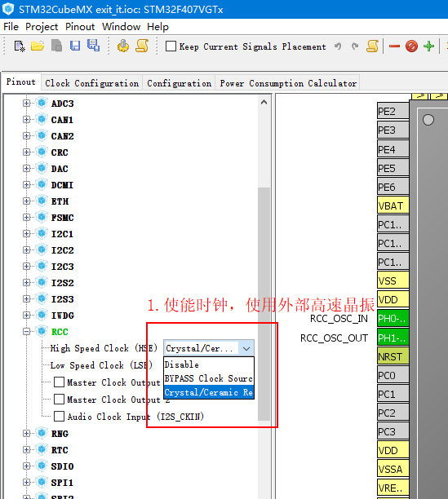Click the New Project toolbar icon
The height and width of the screenshot is (499, 448).
click(x=20, y=46)
